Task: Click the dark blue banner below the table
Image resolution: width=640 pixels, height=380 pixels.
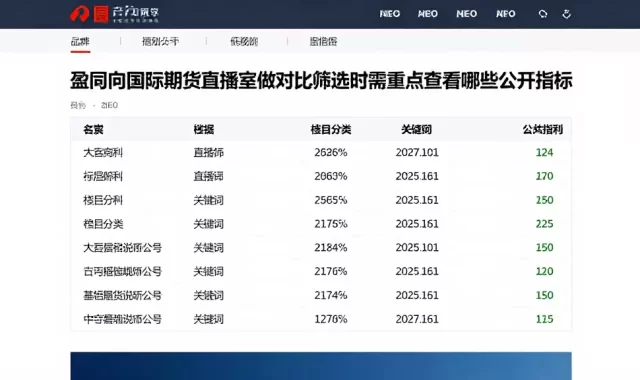Action: (x=321, y=366)
